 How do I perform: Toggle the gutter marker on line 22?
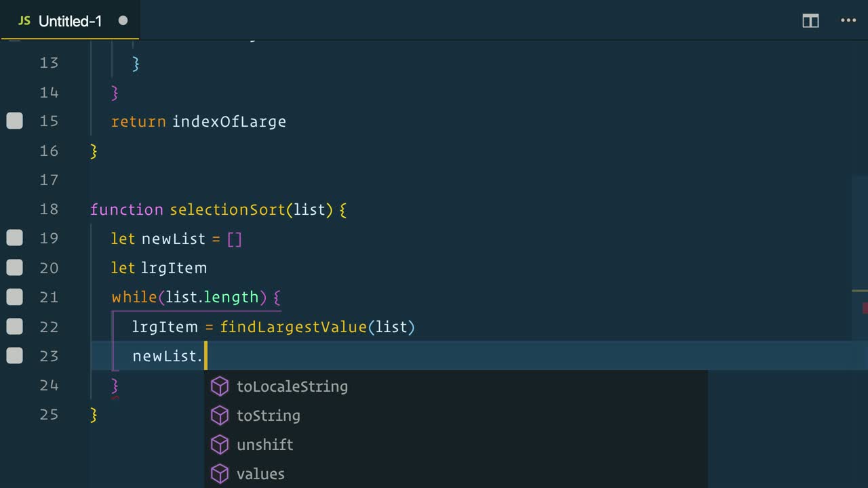pyautogui.click(x=14, y=327)
